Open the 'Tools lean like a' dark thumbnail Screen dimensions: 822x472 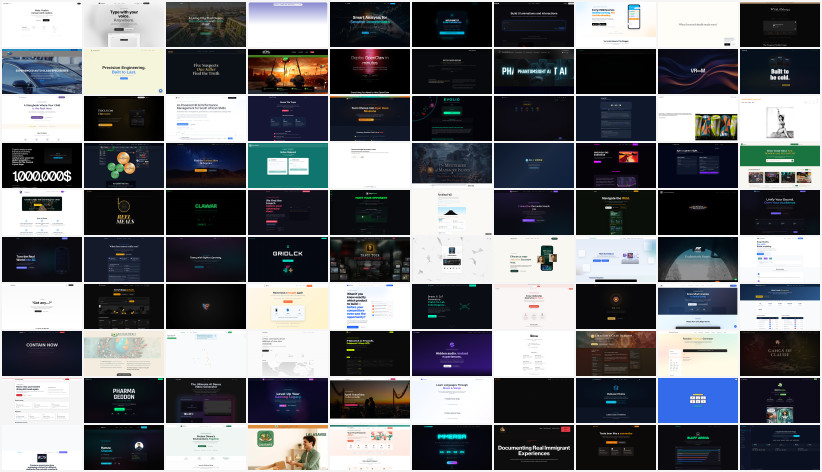point(616,447)
